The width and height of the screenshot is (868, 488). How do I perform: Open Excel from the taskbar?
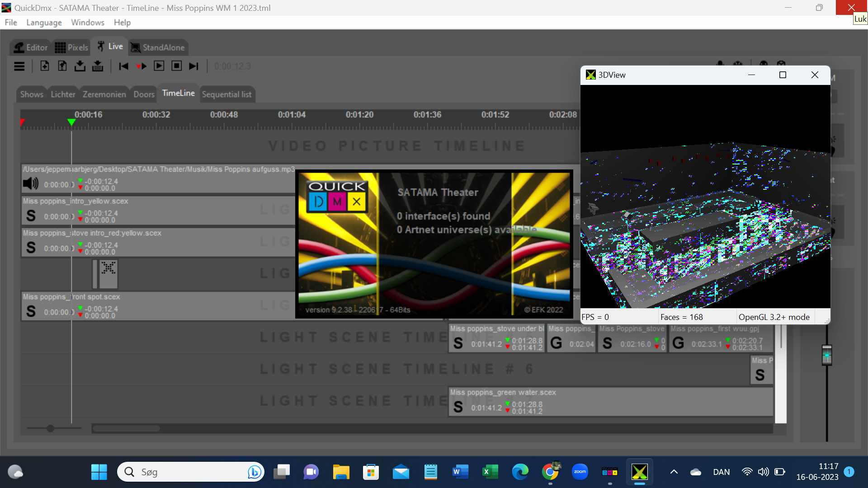point(490,472)
